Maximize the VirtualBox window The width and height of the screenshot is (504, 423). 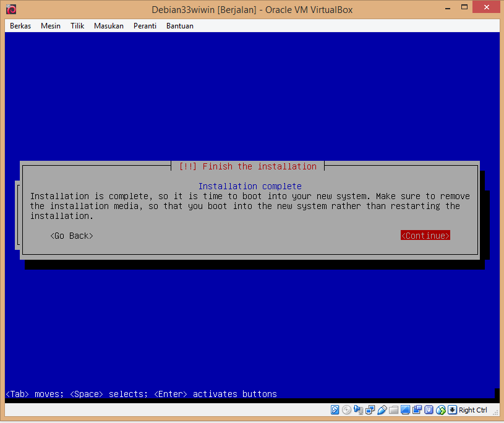point(464,7)
